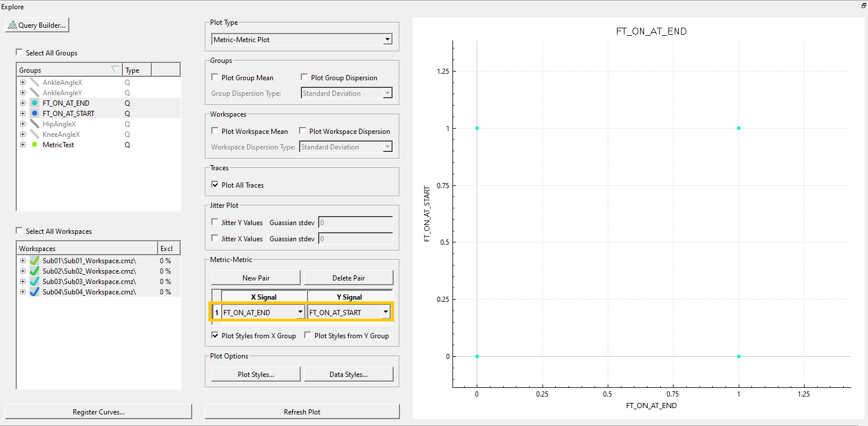The image size is (868, 426).
Task: Uncheck Plot All Traces
Action: [x=215, y=185]
